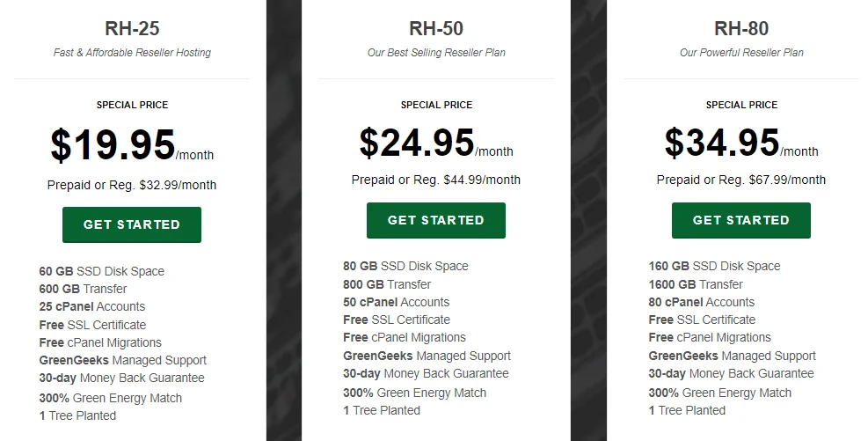The image size is (868, 441).
Task: Click the $34.95 price text
Action: [722, 143]
